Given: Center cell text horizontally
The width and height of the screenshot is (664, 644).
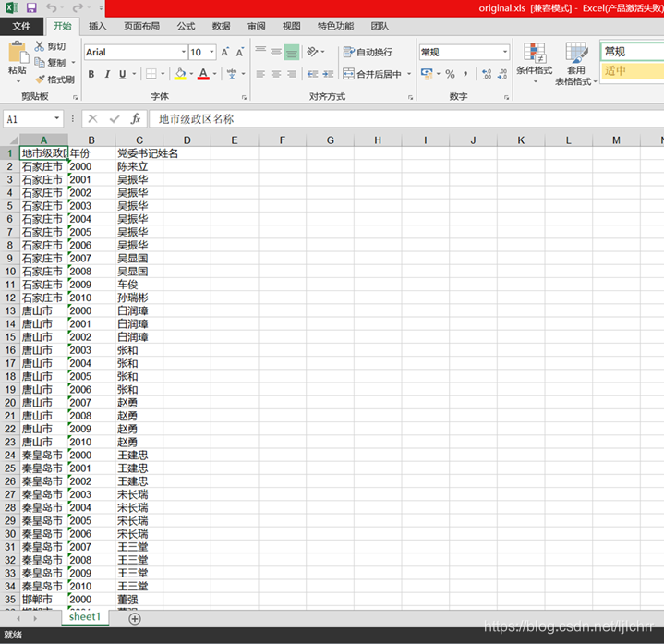Looking at the screenshot, I should [276, 74].
